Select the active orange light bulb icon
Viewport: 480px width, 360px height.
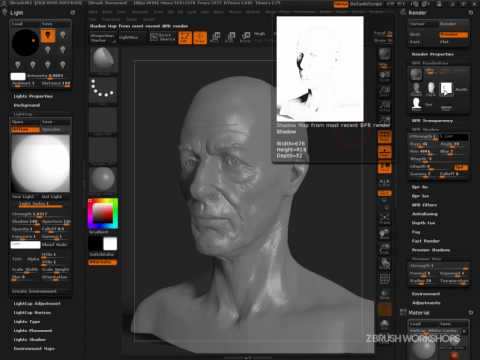[x=48, y=36]
